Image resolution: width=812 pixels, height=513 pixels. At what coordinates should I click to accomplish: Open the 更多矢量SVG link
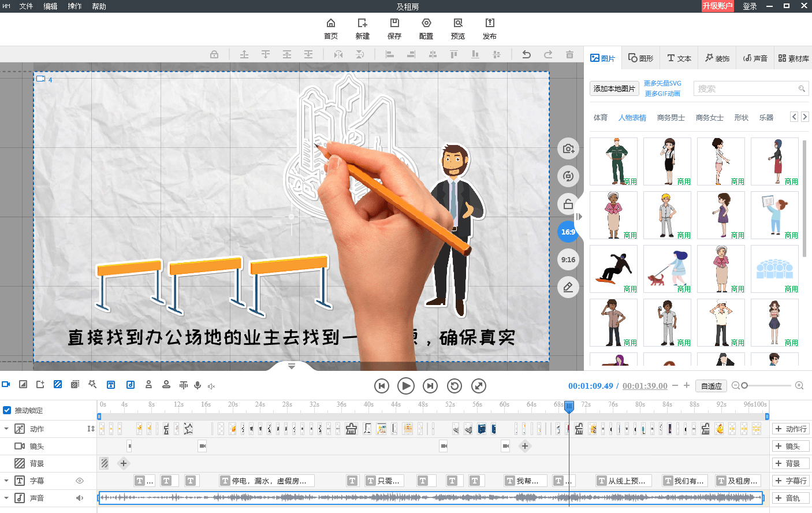[662, 83]
